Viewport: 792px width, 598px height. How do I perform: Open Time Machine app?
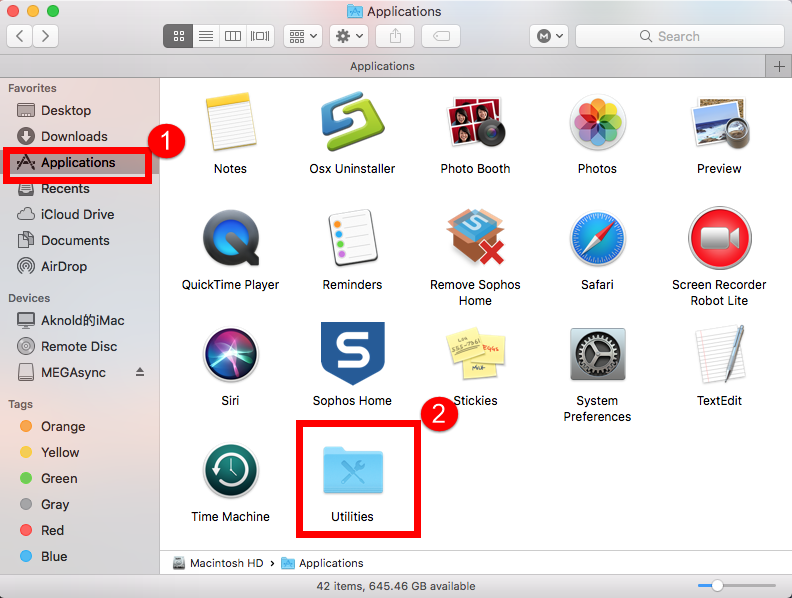click(230, 470)
